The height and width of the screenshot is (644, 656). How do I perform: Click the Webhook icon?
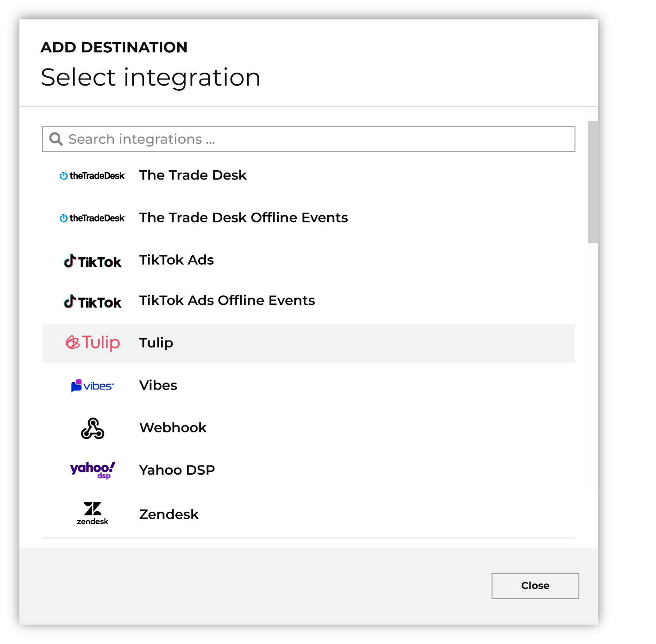(93, 428)
